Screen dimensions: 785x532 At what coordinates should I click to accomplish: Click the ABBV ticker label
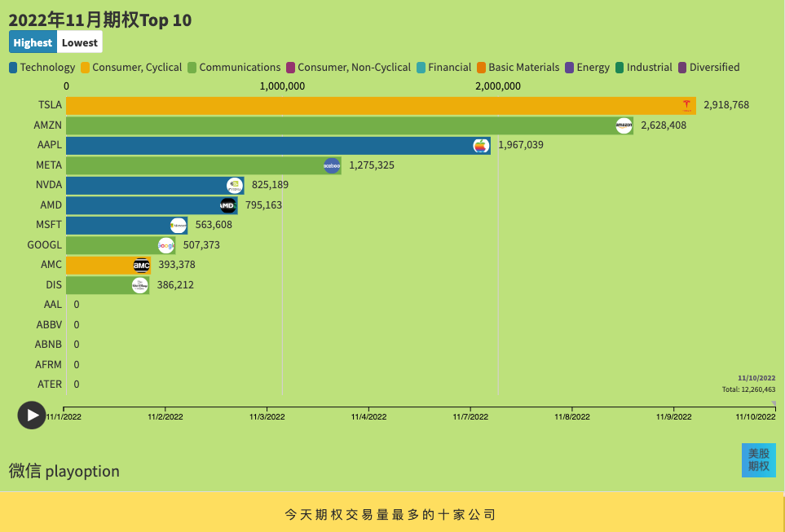coord(49,325)
